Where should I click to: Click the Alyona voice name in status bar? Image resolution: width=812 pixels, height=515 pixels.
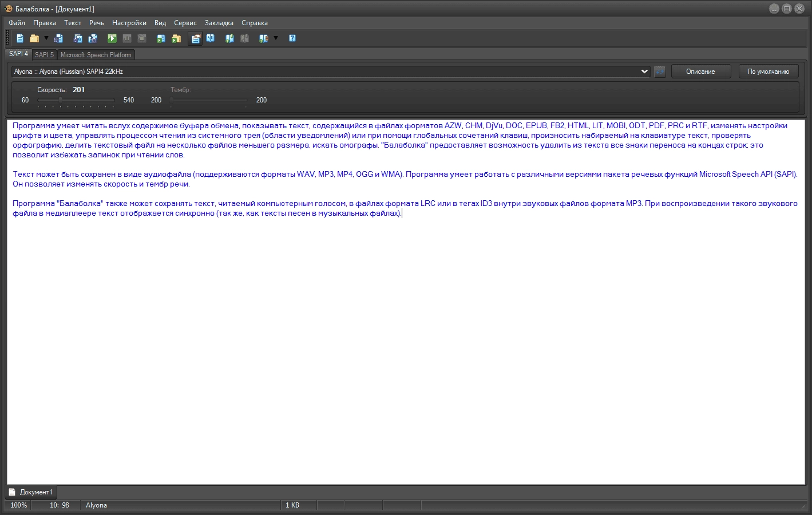click(96, 505)
